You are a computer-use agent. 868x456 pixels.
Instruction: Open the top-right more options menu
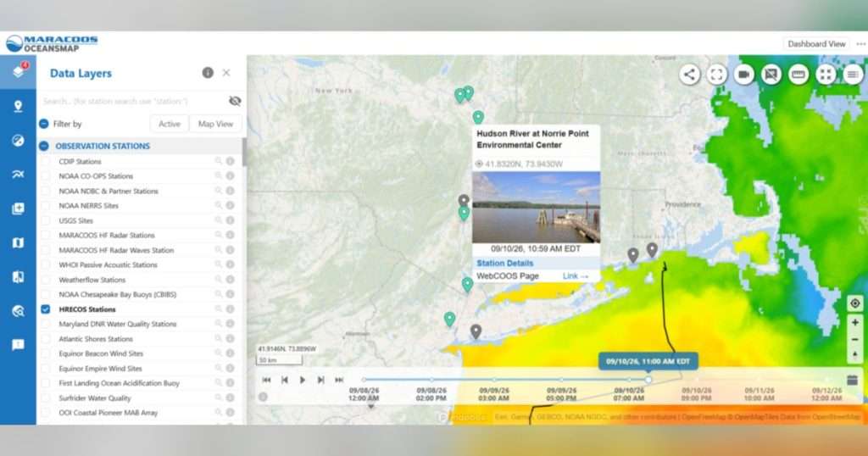(861, 44)
